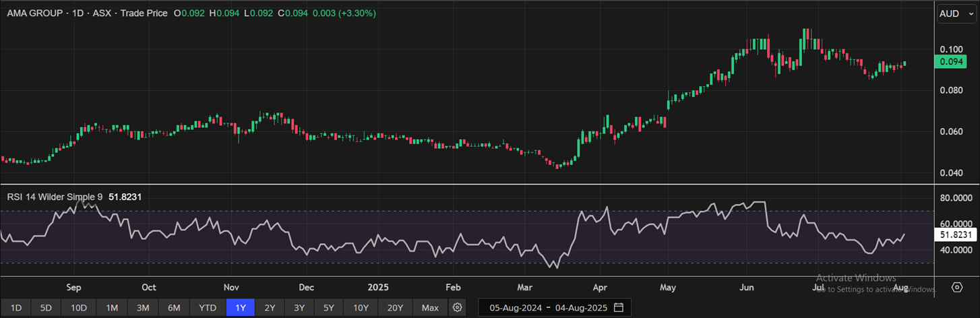Choose the 10D time range
The image size is (980, 318).
pos(79,308)
